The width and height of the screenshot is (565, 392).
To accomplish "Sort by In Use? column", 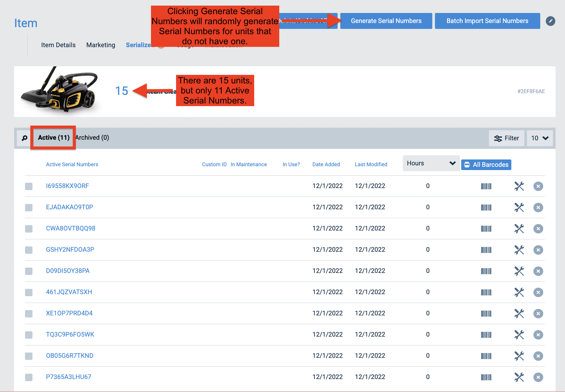I will [291, 164].
